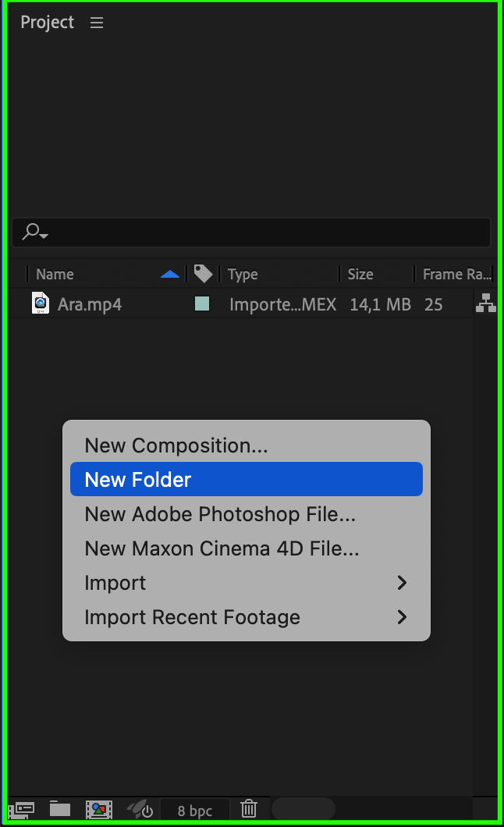Open the Project panel hamburger menu

(97, 23)
